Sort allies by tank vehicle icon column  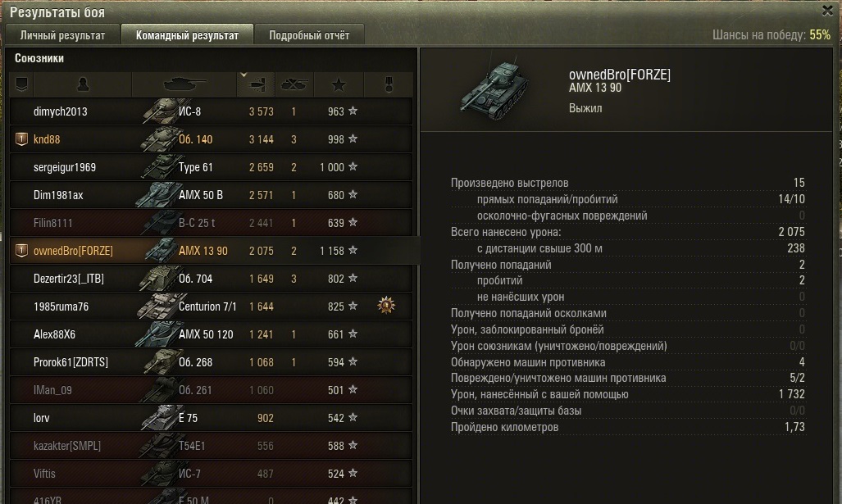(x=184, y=84)
